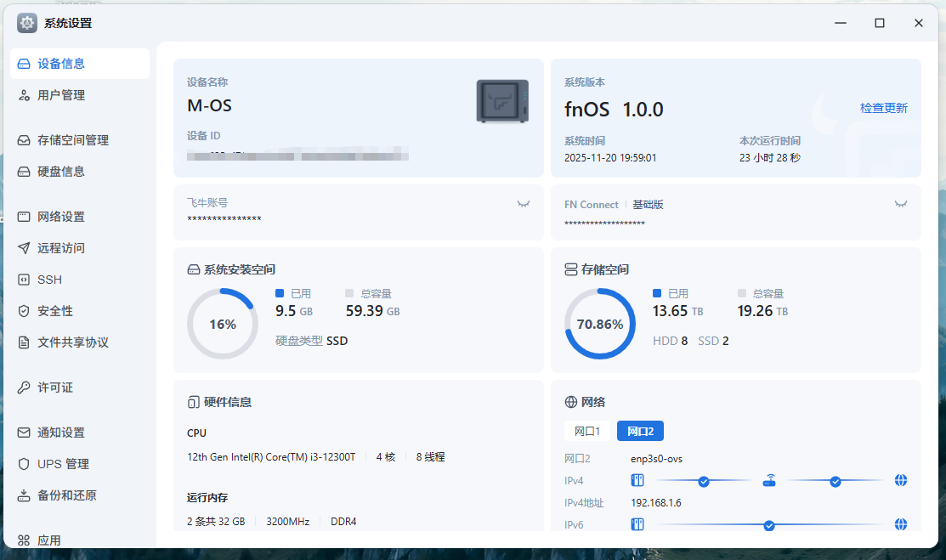This screenshot has width=946, height=560.
Task: Click 检查更新 link
Action: click(883, 108)
